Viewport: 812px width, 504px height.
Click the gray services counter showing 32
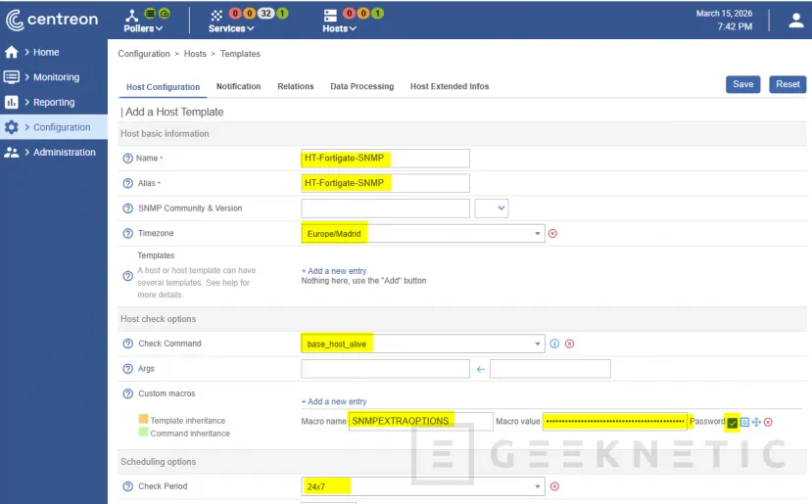[x=265, y=14]
